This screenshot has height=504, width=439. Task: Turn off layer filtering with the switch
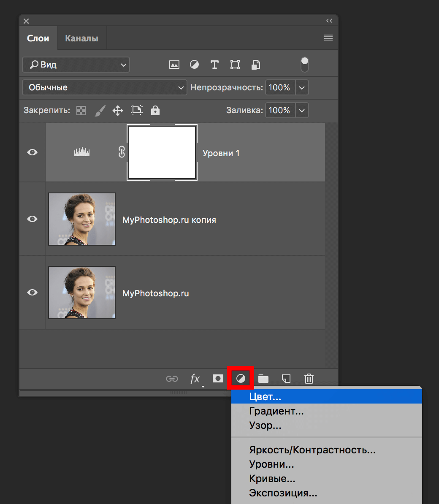point(304,64)
